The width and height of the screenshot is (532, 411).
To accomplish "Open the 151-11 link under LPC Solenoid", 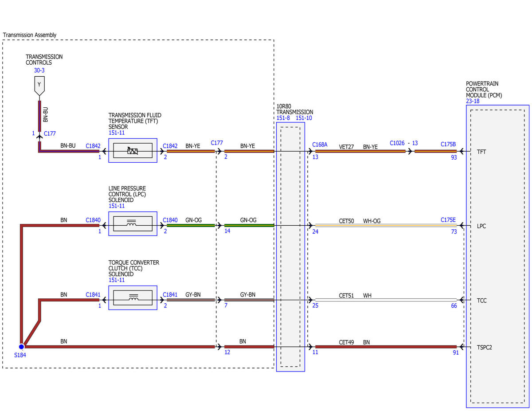I will [x=116, y=206].
